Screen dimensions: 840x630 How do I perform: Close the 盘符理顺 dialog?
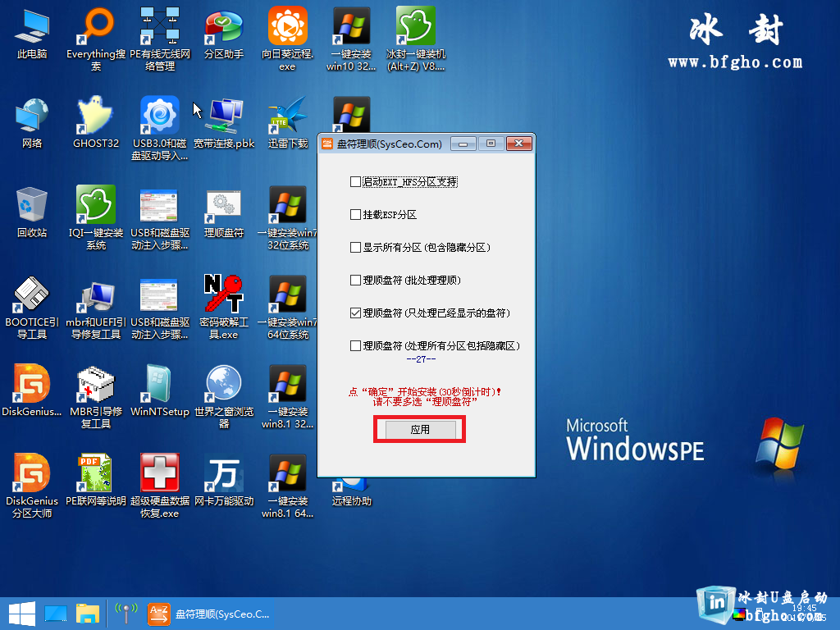pos(518,144)
